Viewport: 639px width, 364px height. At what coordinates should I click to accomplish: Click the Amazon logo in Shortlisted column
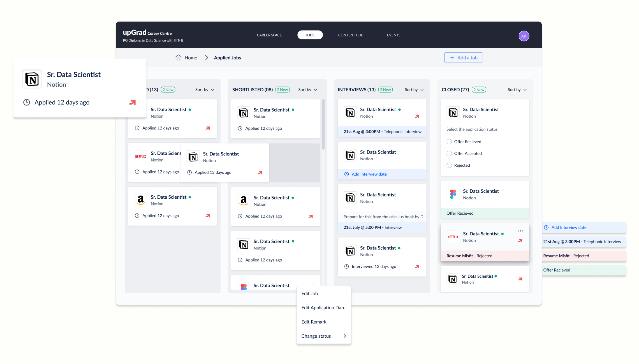[x=244, y=201]
